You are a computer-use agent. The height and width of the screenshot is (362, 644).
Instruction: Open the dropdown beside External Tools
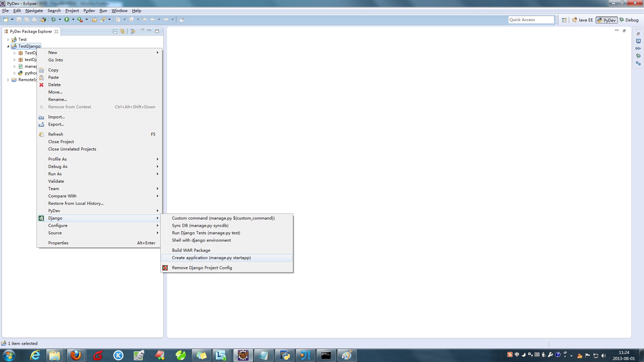tap(87, 19)
